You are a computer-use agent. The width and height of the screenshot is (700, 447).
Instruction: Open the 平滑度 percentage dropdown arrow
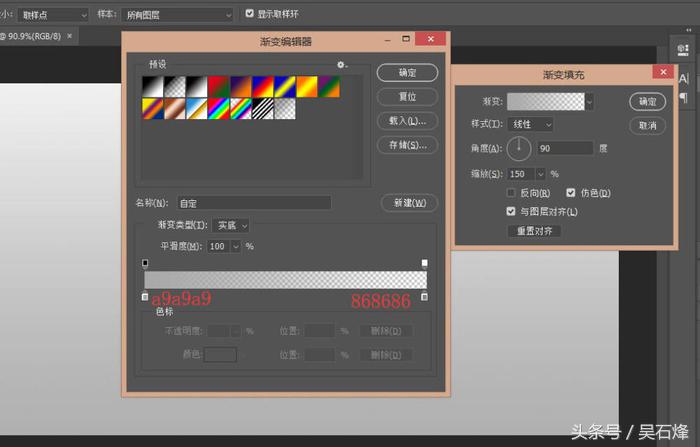tap(236, 246)
